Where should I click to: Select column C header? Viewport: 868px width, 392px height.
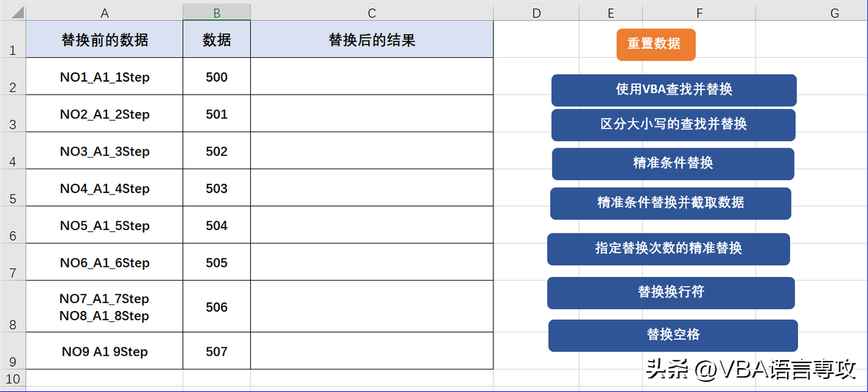(x=372, y=12)
